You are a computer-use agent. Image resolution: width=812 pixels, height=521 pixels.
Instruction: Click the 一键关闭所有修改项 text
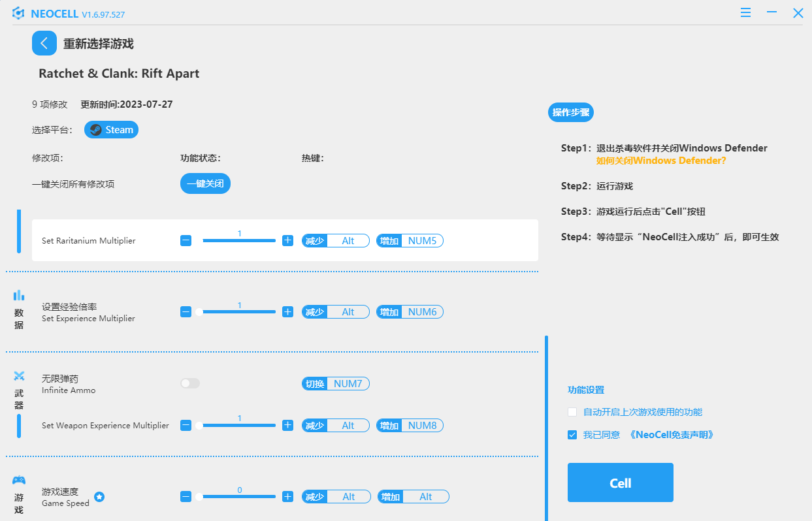click(x=73, y=184)
